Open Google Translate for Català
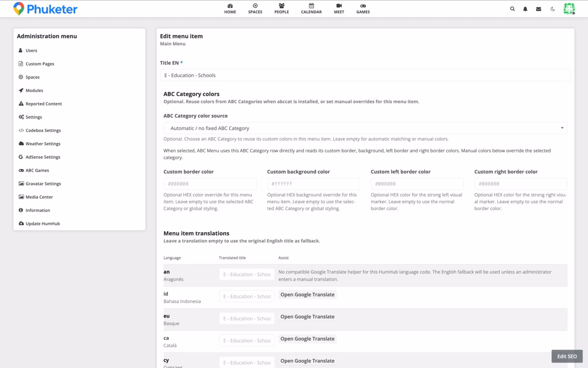The width and height of the screenshot is (588, 368). click(x=307, y=339)
